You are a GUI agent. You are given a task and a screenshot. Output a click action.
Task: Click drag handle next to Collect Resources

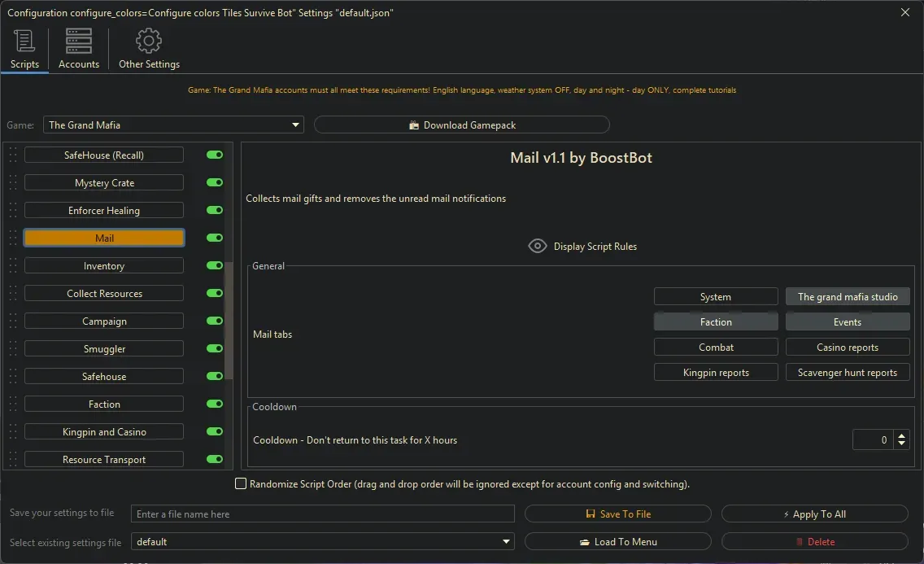(x=13, y=294)
